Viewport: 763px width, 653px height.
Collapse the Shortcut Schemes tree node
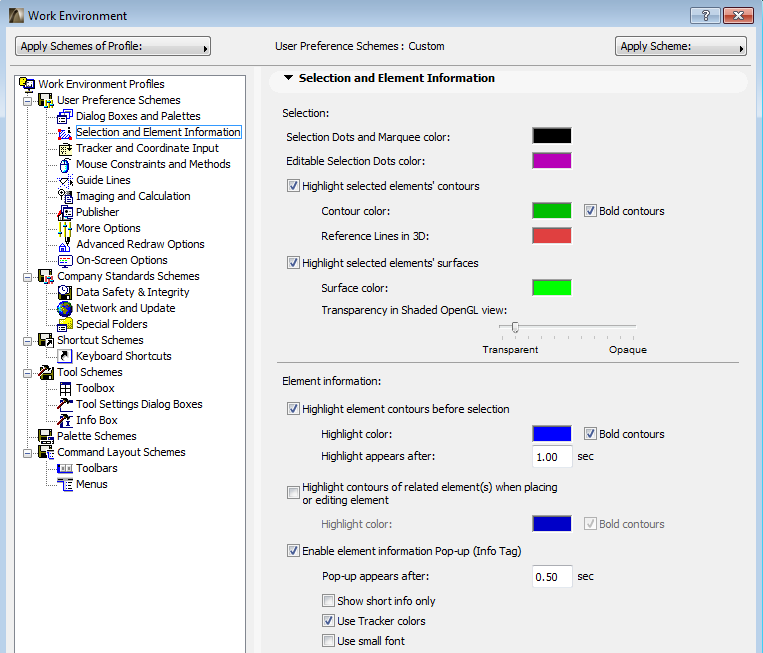(27, 341)
